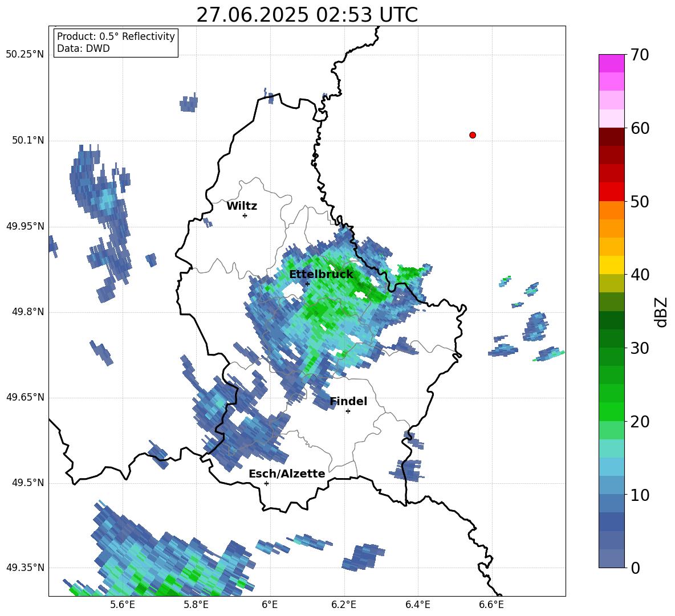Click the 40 colorbar tick label
This screenshot has height=616, width=675.
640,275
